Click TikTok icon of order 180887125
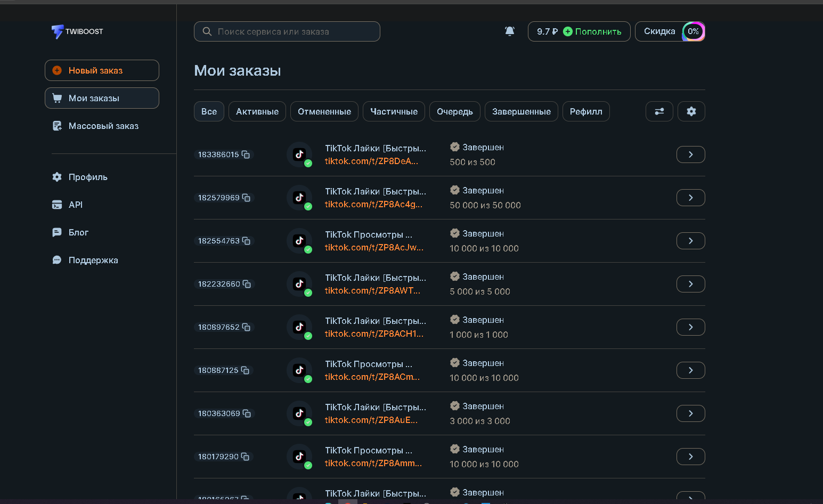Screen dimensions: 823x504 pyautogui.click(x=299, y=370)
